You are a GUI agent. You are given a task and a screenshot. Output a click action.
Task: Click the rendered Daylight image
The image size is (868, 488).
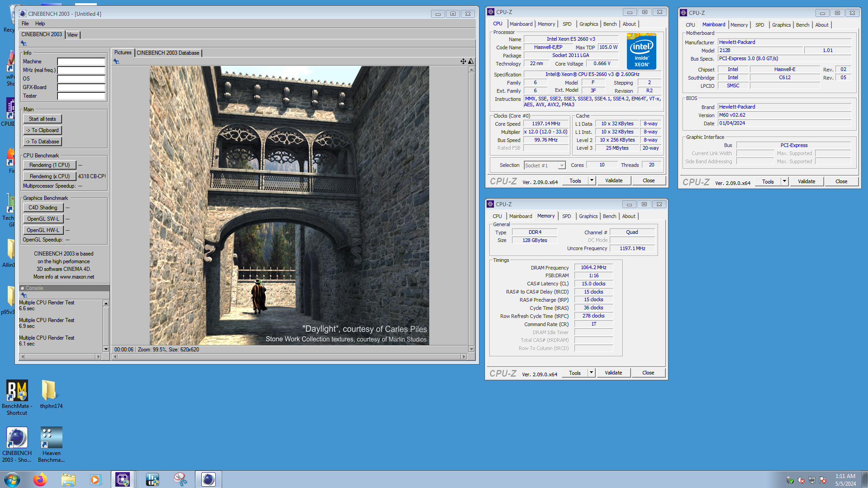289,205
